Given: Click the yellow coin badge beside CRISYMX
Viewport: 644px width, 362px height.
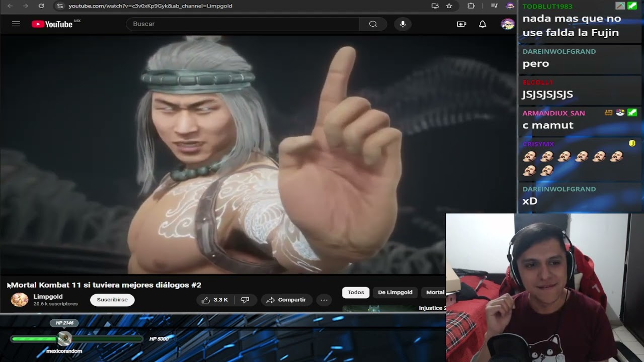Looking at the screenshot, I should (632, 143).
